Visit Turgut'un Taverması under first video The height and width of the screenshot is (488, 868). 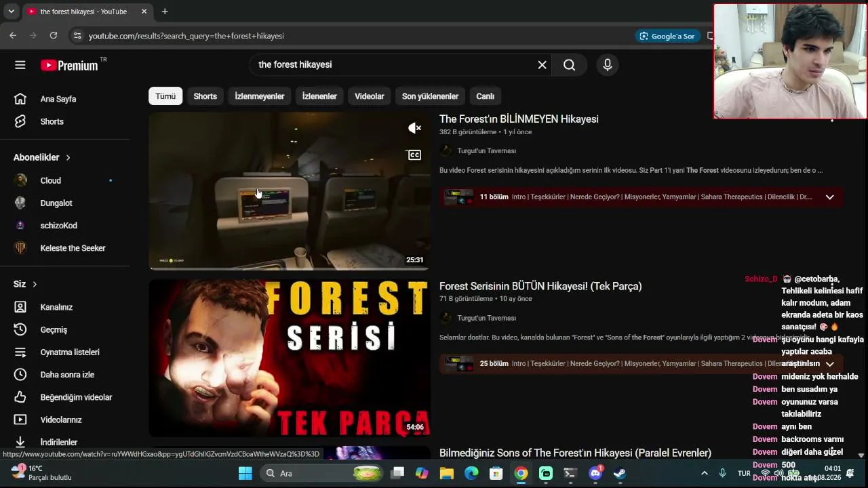(x=486, y=150)
